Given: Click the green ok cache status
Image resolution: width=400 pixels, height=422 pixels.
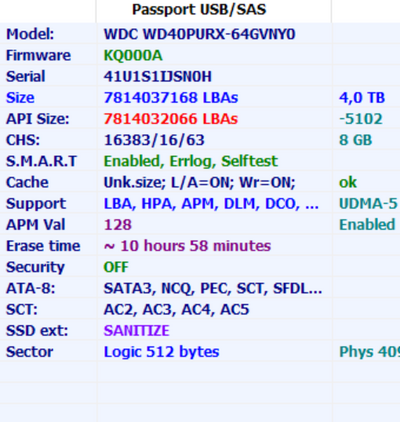Looking at the screenshot, I should (348, 182).
